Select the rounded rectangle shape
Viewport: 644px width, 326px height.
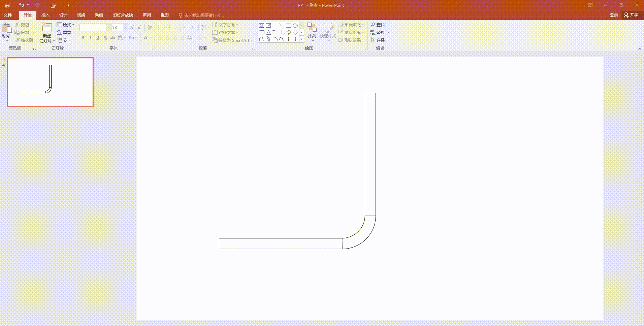click(261, 32)
